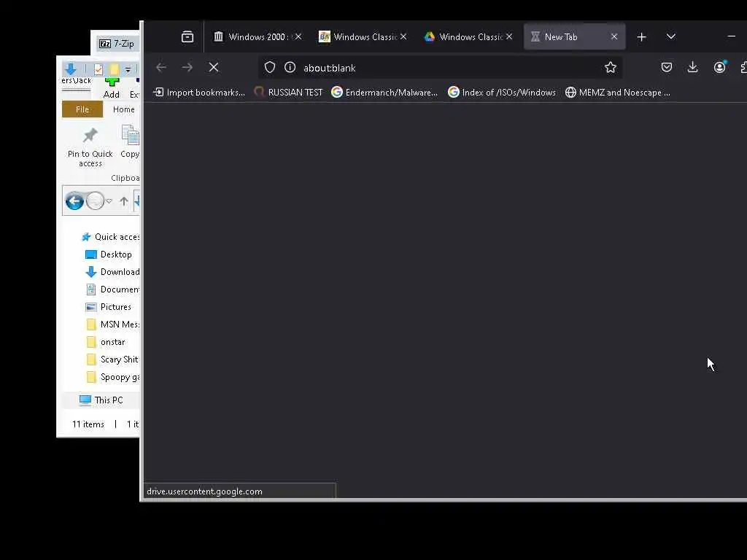Switch to Windows Classic Google Drive tab
Image resolution: width=747 pixels, height=560 pixels.
pos(469,36)
